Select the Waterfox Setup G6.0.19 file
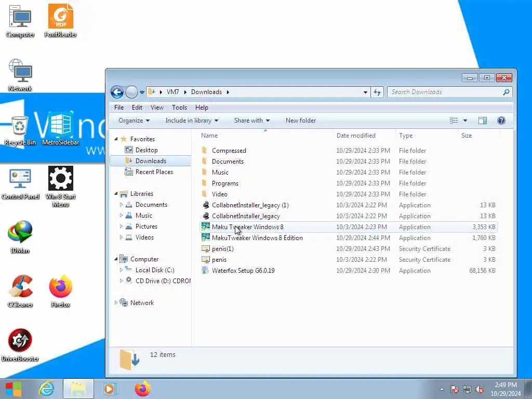Screen dimensions: 532x399 coord(349,270)
